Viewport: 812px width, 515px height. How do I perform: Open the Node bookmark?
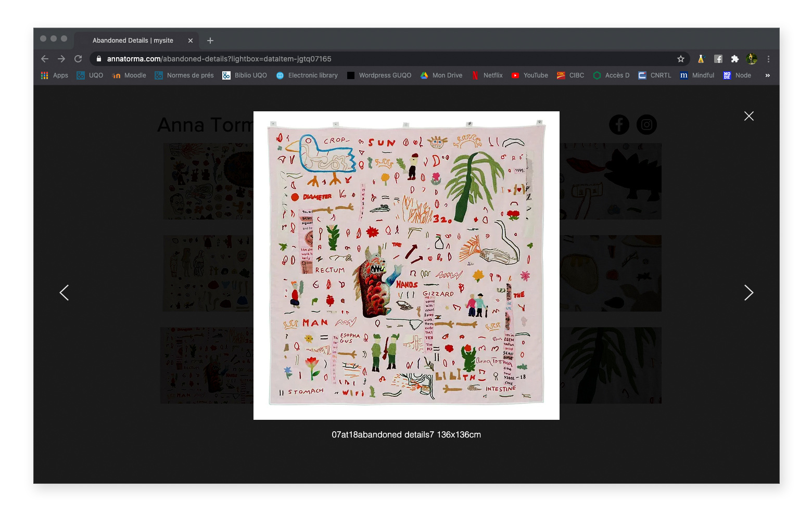pos(737,75)
